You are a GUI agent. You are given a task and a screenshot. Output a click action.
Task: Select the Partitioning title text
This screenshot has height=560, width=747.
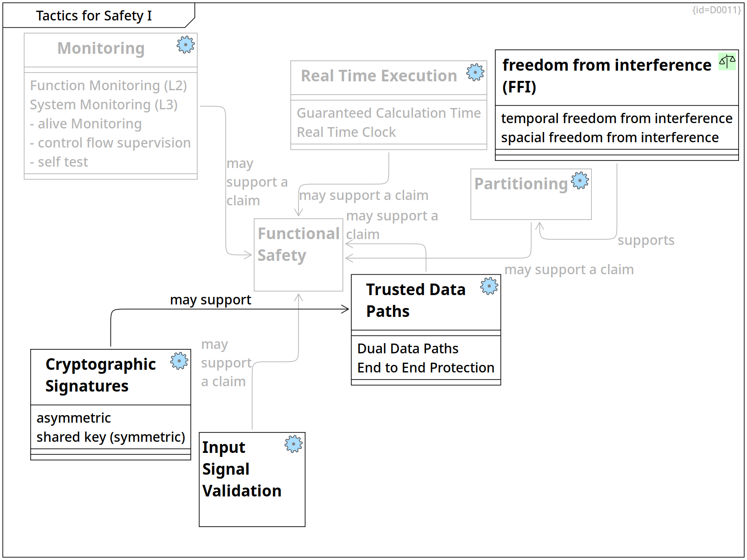point(521,184)
